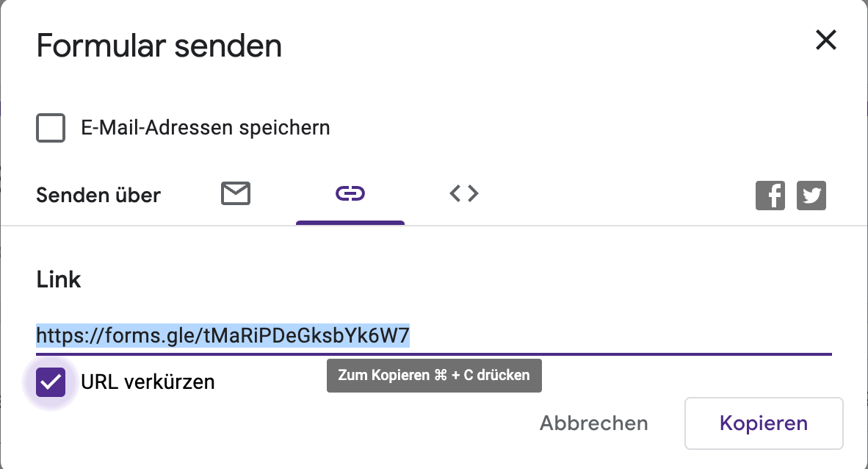
Task: Select the link sharing tab icon
Action: click(x=350, y=194)
